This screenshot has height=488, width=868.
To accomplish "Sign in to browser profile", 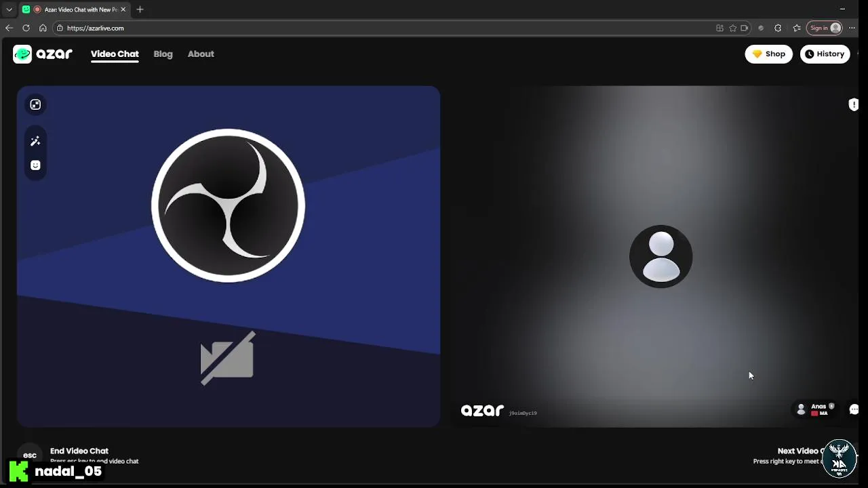I will (x=825, y=28).
